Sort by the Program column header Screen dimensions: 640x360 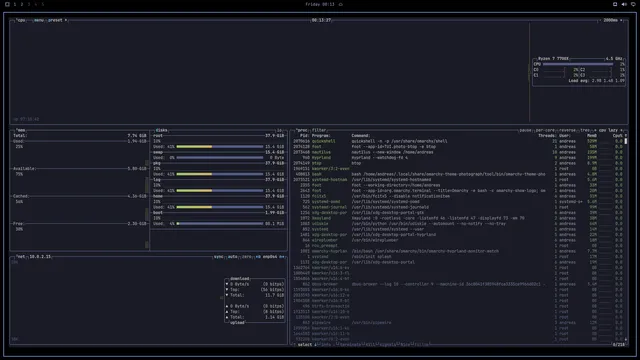coord(321,136)
